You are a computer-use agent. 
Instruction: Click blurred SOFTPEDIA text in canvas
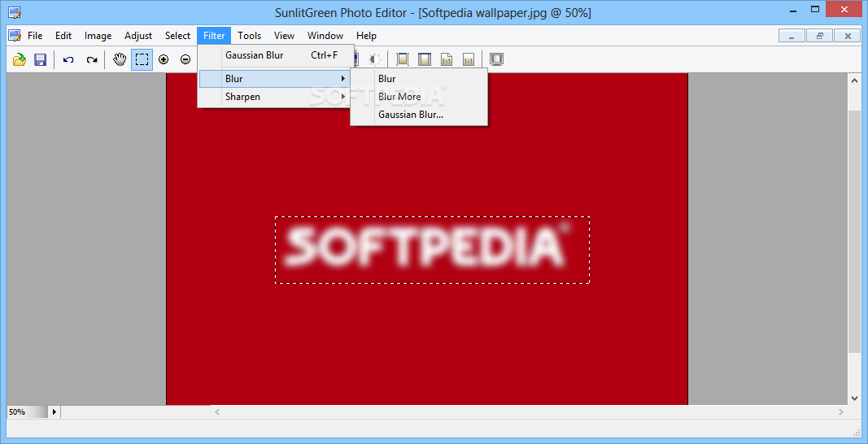[426, 246]
